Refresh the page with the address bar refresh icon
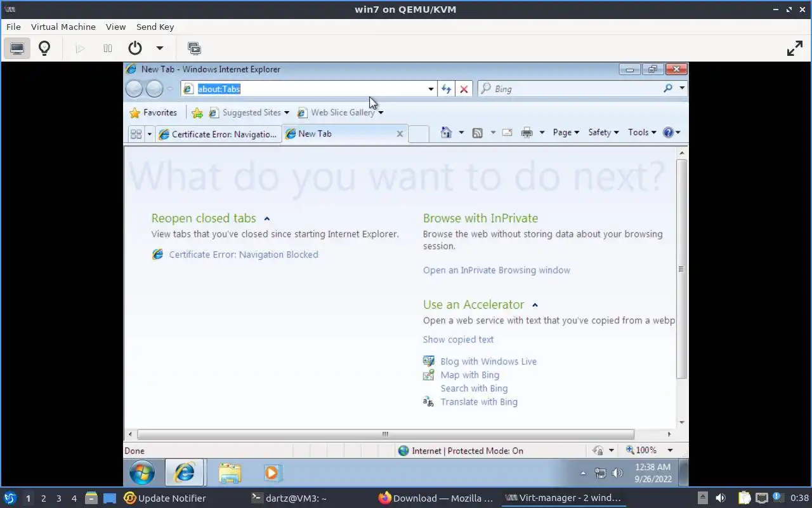The height and width of the screenshot is (508, 812). 446,89
